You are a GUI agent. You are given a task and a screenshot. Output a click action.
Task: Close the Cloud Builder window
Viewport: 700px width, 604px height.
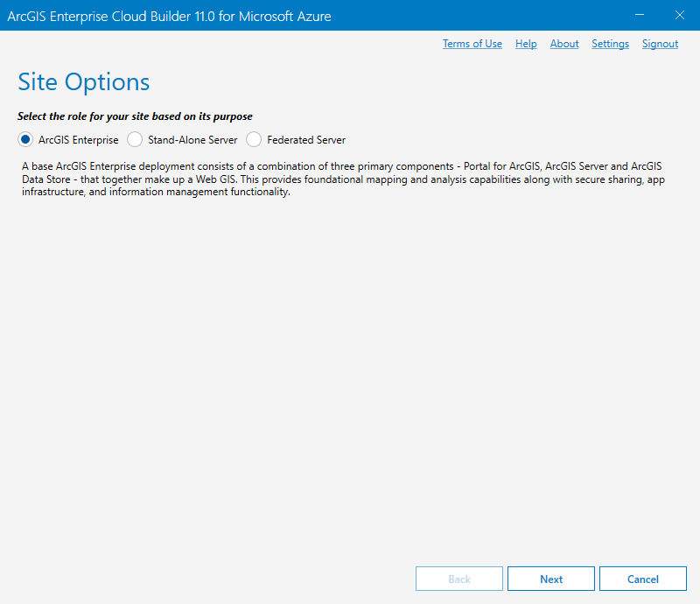pyautogui.click(x=680, y=15)
